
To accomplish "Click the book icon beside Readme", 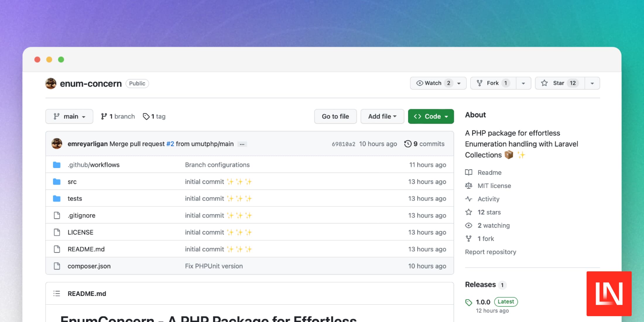I will tap(469, 172).
